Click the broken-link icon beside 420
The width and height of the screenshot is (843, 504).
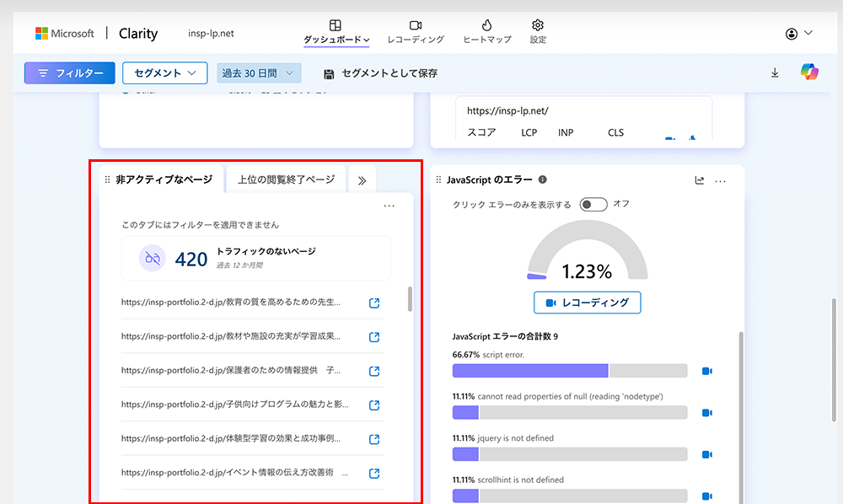point(153,259)
